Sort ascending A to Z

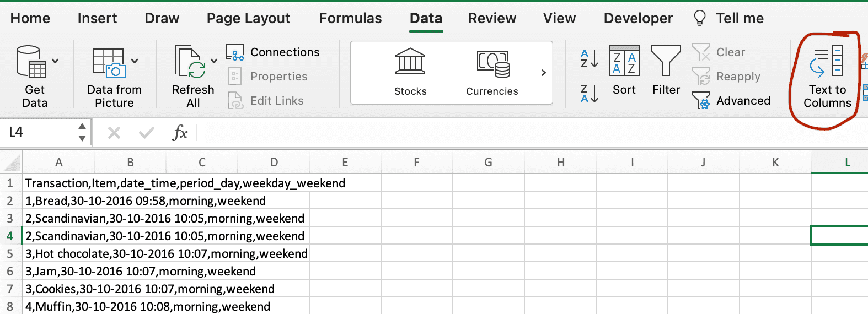coord(589,58)
